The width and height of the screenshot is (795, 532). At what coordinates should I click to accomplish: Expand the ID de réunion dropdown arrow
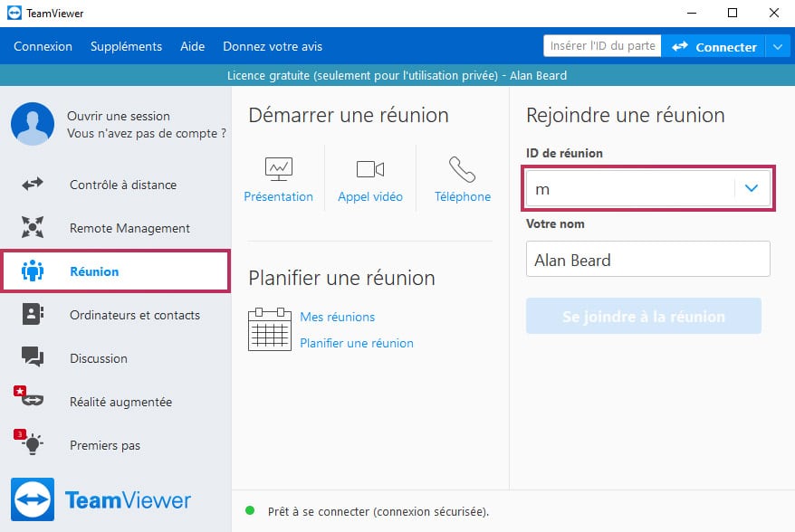click(752, 188)
